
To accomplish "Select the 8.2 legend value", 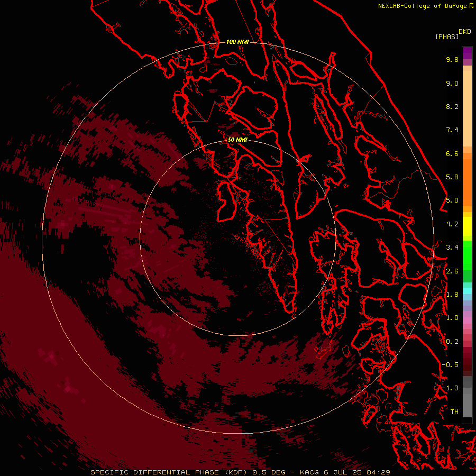I will click(452, 106).
